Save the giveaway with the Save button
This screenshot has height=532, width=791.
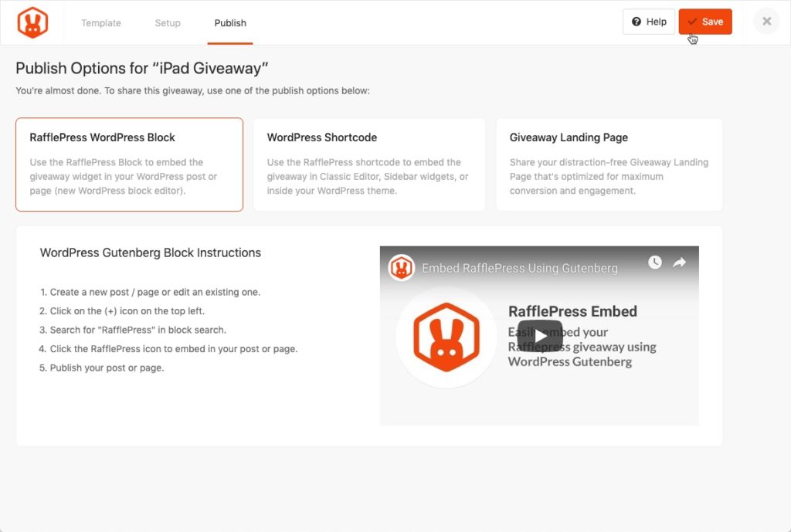tap(705, 22)
